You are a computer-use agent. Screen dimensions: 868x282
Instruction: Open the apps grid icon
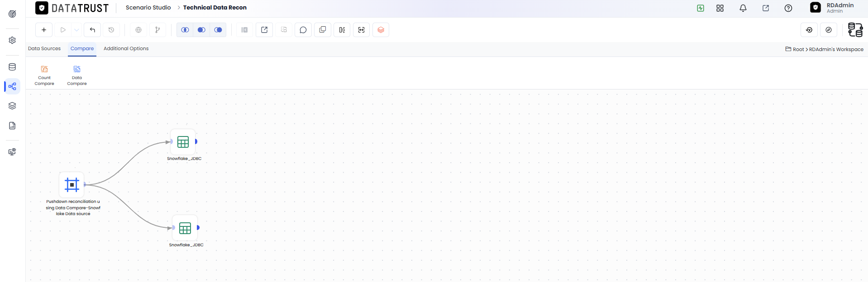pyautogui.click(x=720, y=8)
